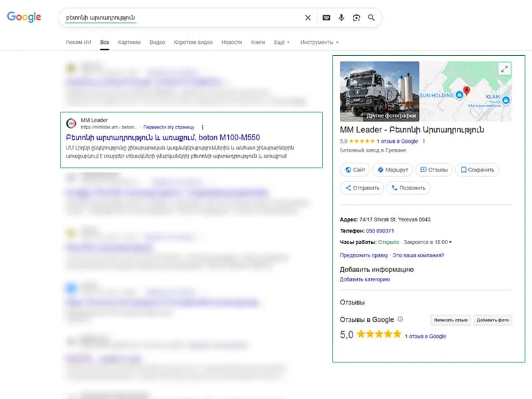
Task: Click the MM Leader panel title
Action: pos(412,130)
